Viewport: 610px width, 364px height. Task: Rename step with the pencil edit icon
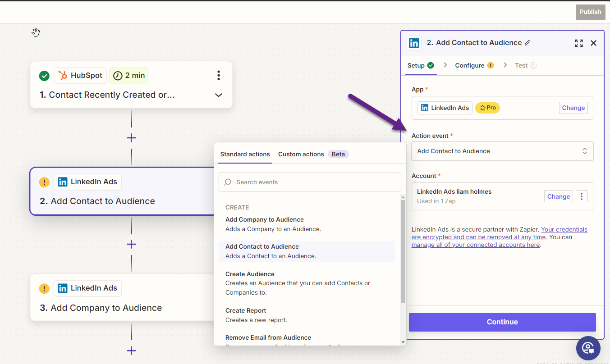527,43
